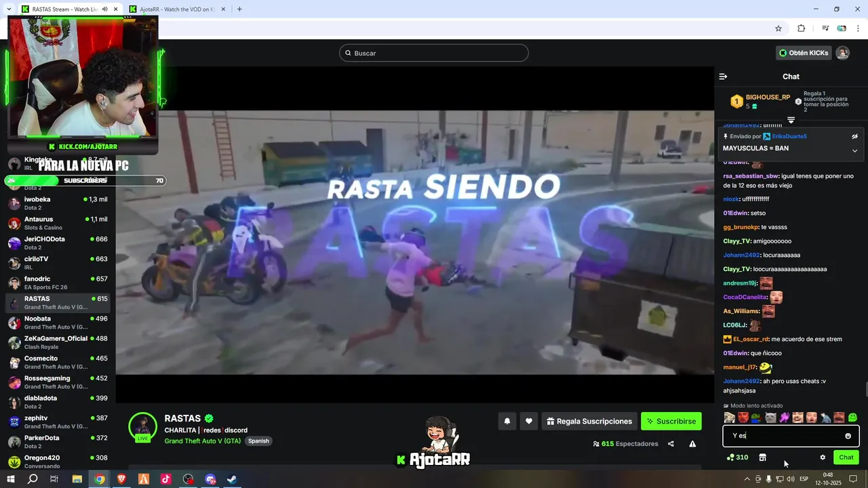Click the Regala Suscripciones button

pos(589,422)
